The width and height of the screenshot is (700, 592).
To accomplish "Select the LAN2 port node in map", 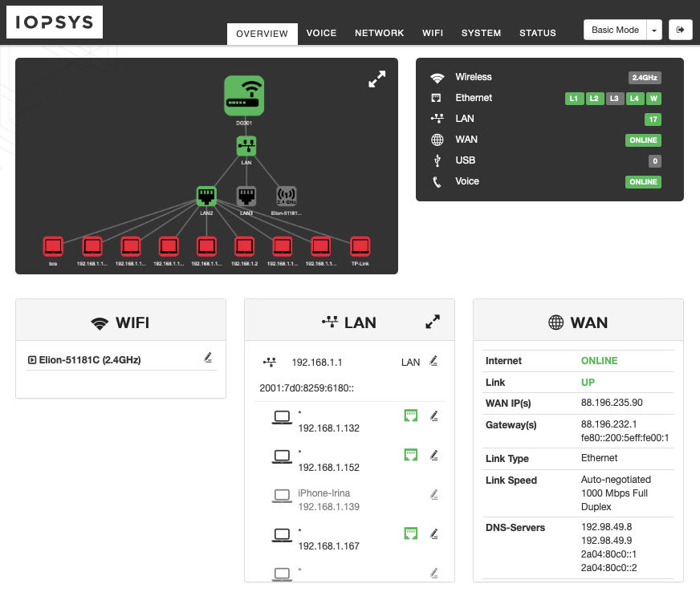I will 206,196.
